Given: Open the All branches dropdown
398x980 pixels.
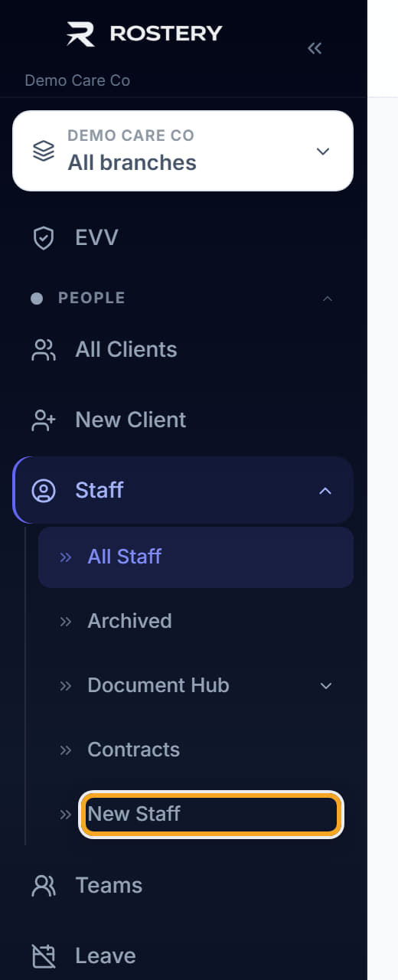Looking at the screenshot, I should pos(183,151).
